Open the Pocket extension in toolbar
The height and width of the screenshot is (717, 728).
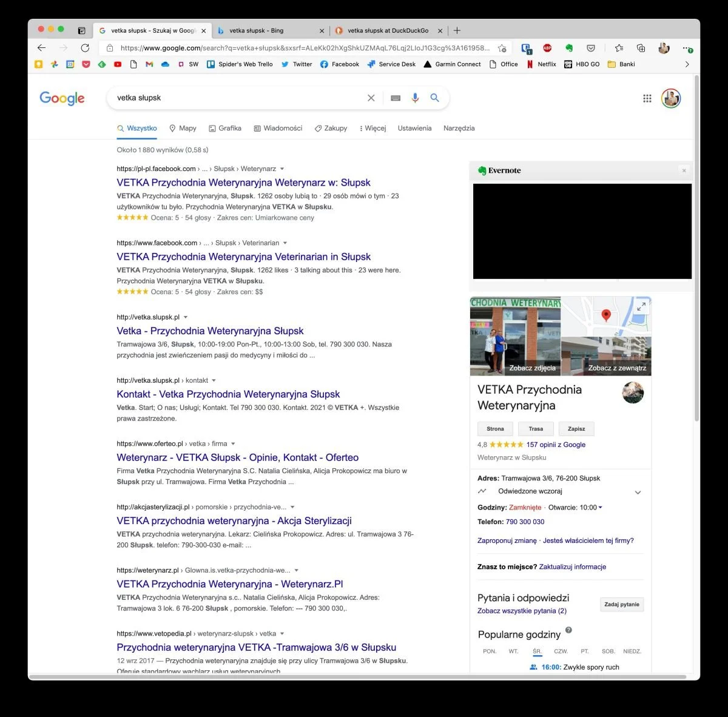point(590,48)
